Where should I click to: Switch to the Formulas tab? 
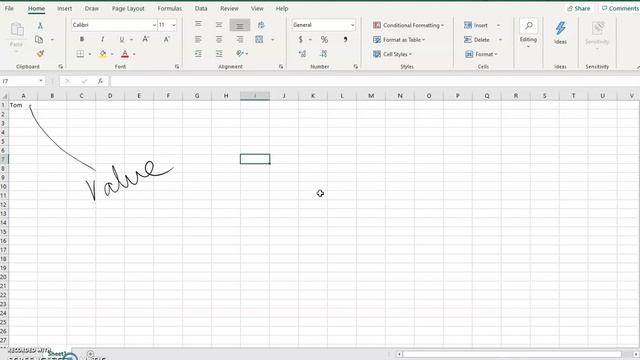point(169,8)
